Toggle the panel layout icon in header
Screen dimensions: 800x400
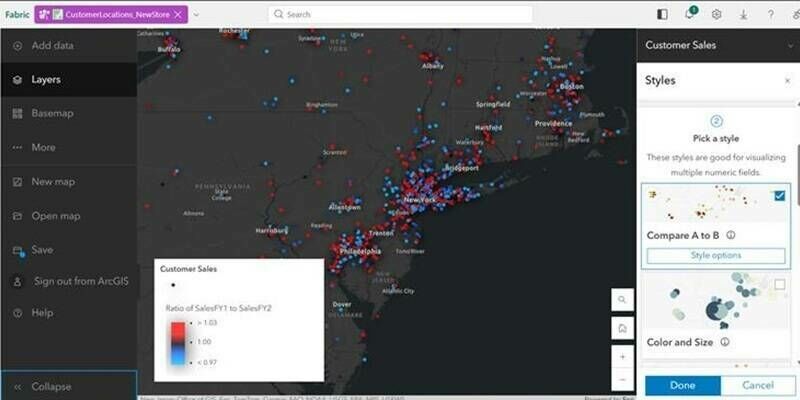click(662, 14)
